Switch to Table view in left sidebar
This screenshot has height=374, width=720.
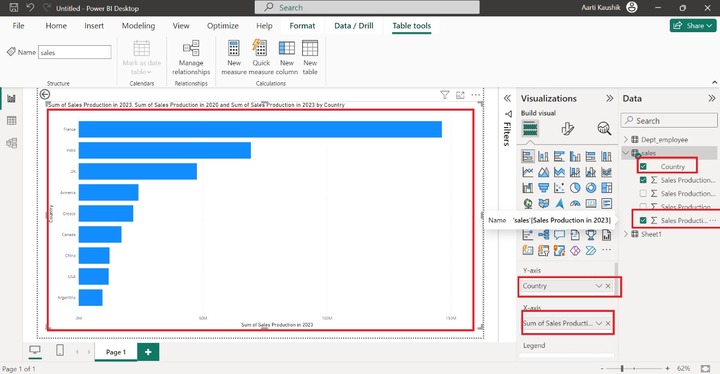pyautogui.click(x=11, y=121)
